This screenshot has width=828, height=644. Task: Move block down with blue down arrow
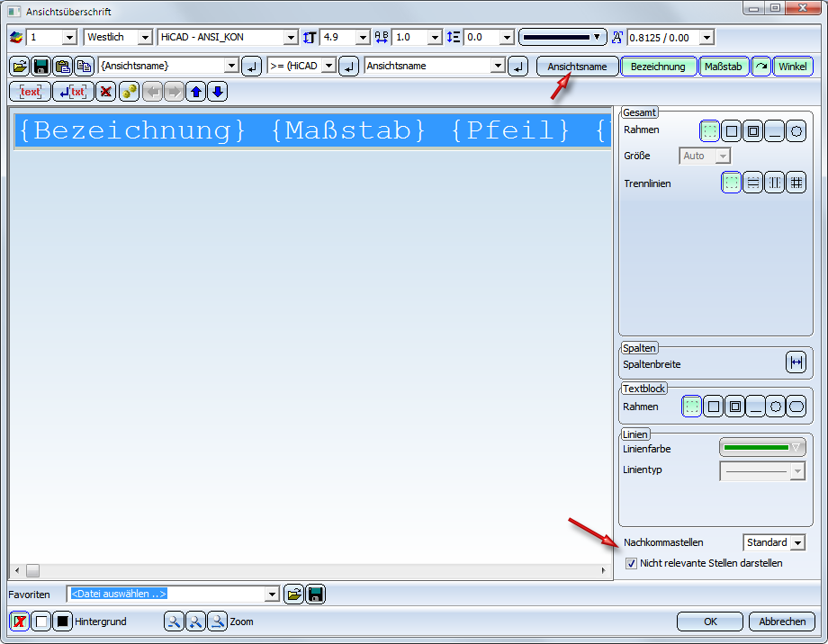click(217, 92)
